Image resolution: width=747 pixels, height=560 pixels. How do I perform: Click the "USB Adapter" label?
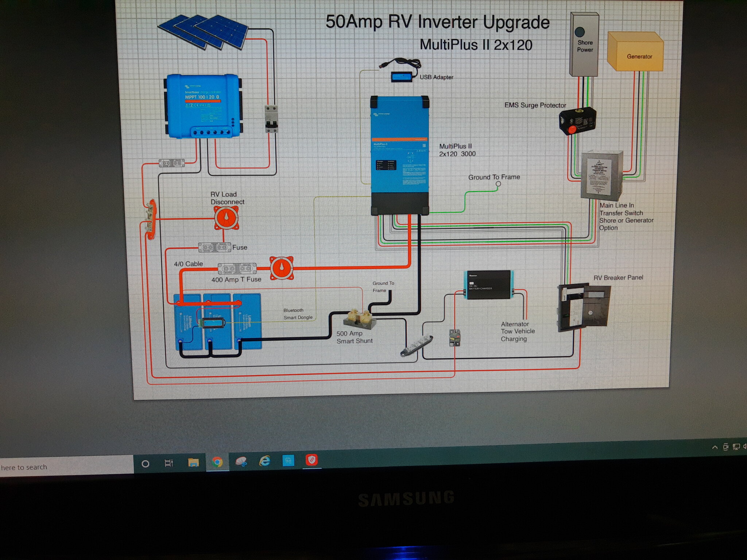click(436, 77)
